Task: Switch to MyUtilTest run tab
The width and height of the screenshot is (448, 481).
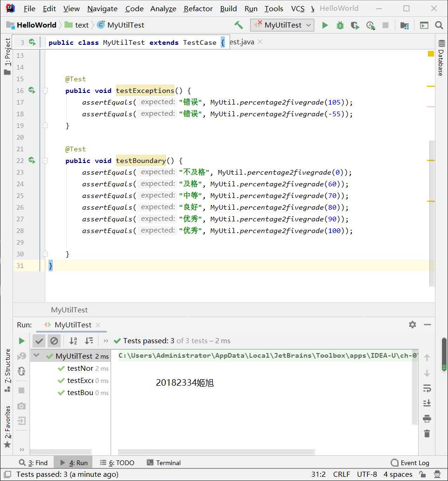Action: click(x=73, y=325)
